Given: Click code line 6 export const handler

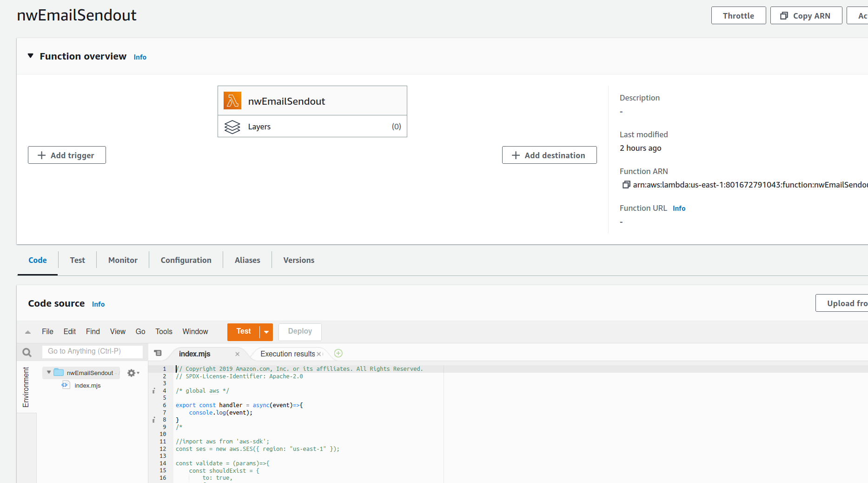Looking at the screenshot, I should pos(239,405).
